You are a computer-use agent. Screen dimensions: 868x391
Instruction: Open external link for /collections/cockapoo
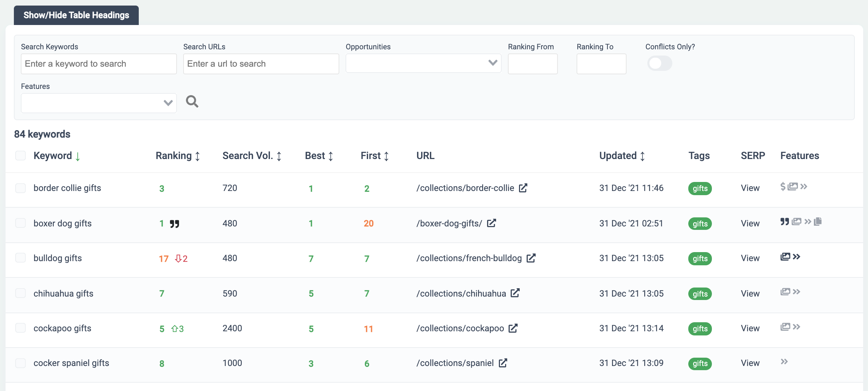513,328
